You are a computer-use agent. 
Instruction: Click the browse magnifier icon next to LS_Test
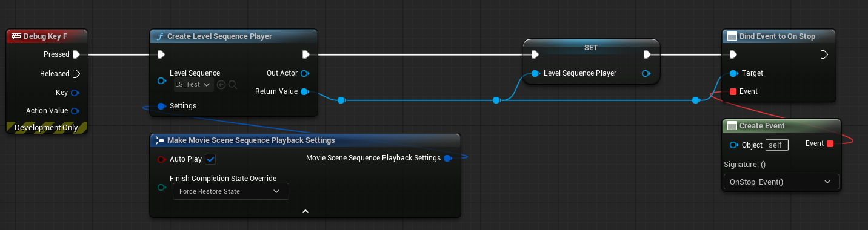[x=233, y=85]
